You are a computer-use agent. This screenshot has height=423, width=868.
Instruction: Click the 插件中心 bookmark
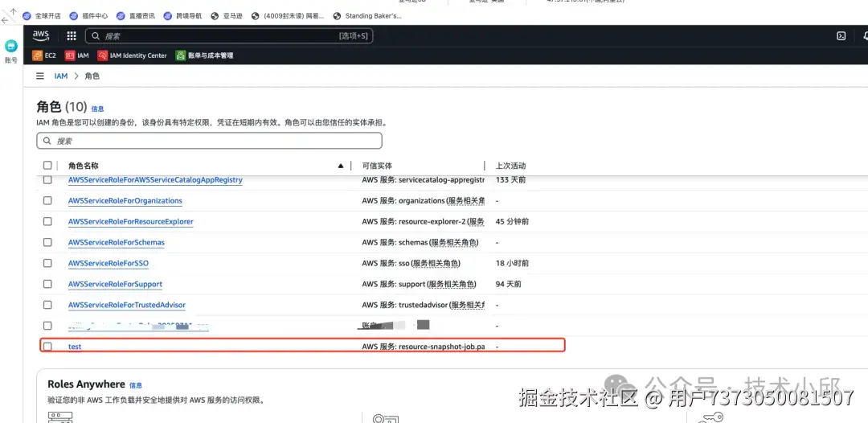click(x=88, y=16)
